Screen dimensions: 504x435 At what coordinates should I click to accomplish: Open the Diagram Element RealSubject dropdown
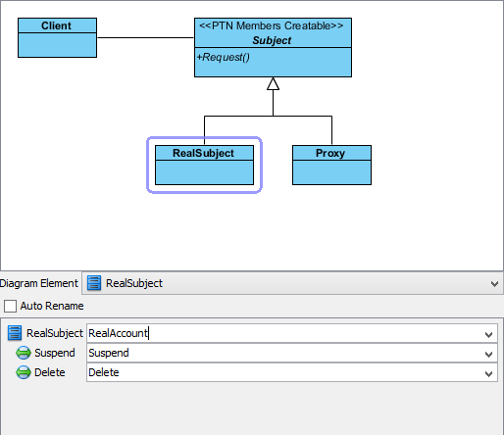coord(494,284)
